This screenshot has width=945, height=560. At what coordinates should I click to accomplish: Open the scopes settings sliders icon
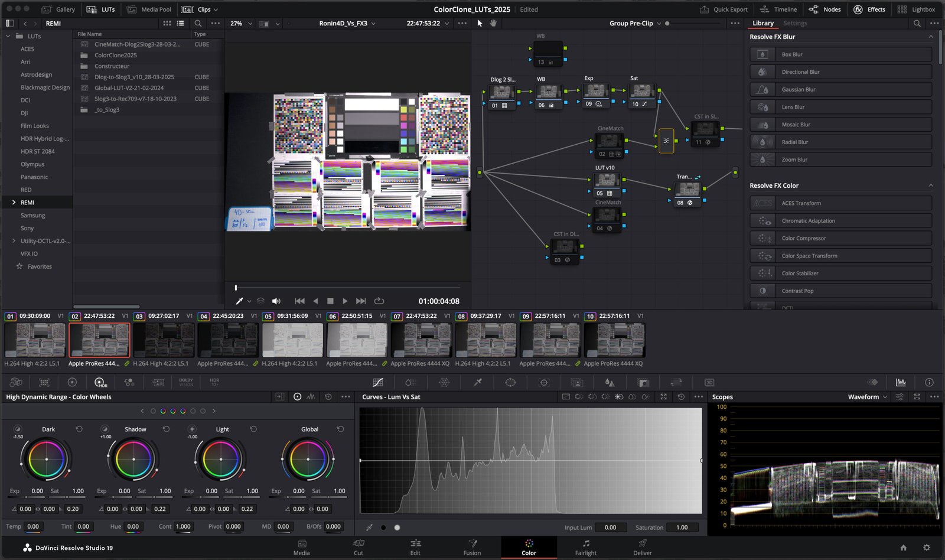point(900,397)
